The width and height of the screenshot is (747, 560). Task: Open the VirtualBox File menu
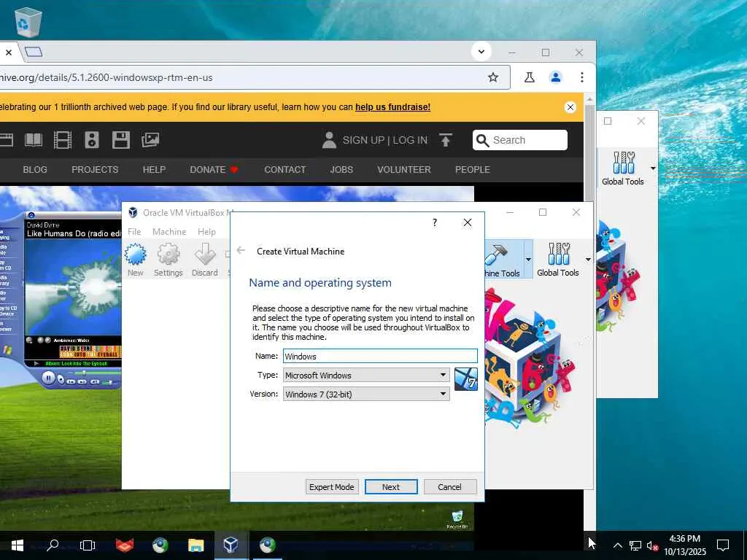134,231
